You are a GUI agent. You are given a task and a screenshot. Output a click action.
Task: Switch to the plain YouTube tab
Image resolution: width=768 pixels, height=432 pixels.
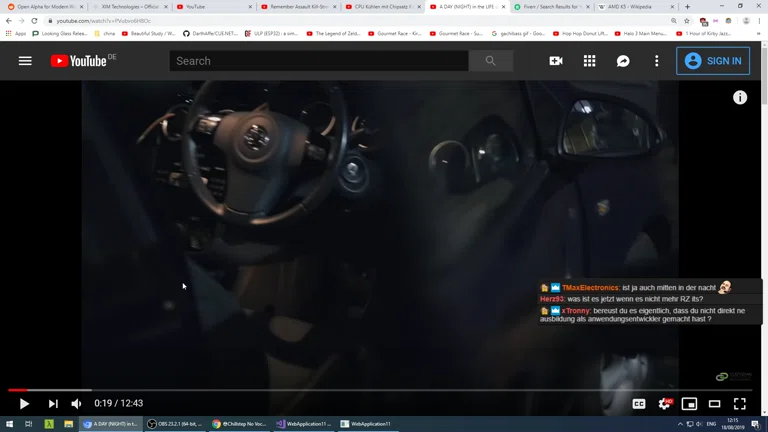(214, 7)
